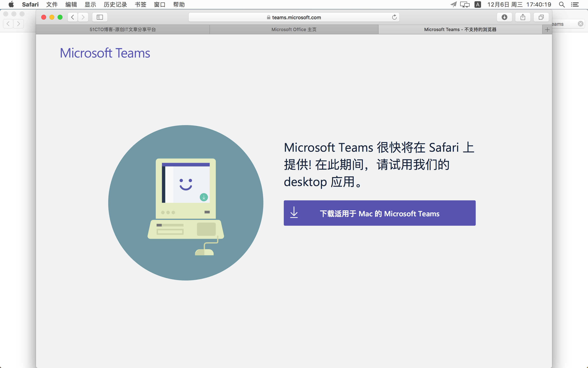
Task: Click the green fullscreen button of Safari
Action: point(60,17)
